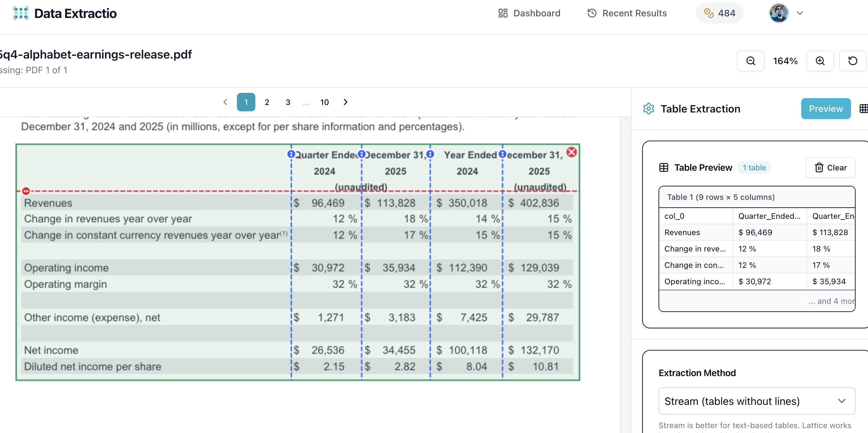Screen dimensions: 868x433
Task: Click the Table Preview grid icon
Action: [663, 168]
